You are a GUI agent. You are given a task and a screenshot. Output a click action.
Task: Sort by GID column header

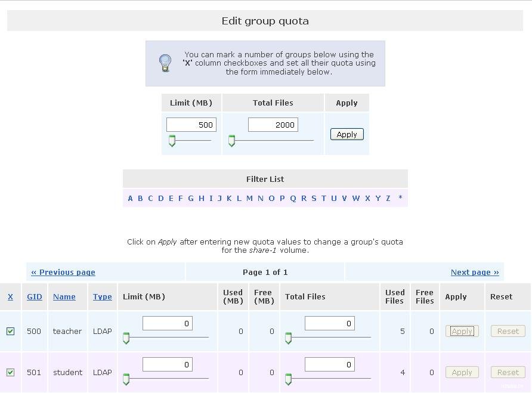point(35,296)
